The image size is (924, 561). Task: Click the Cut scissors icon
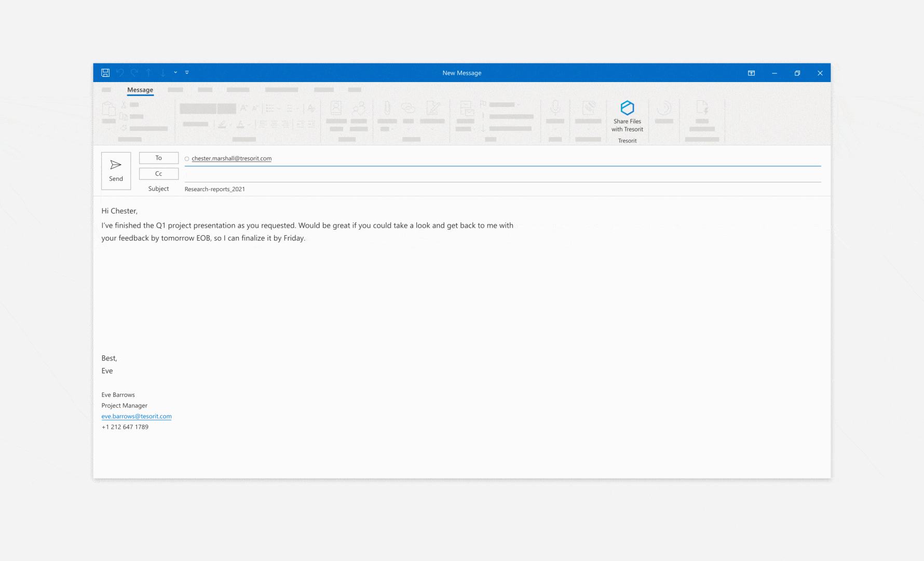click(124, 104)
